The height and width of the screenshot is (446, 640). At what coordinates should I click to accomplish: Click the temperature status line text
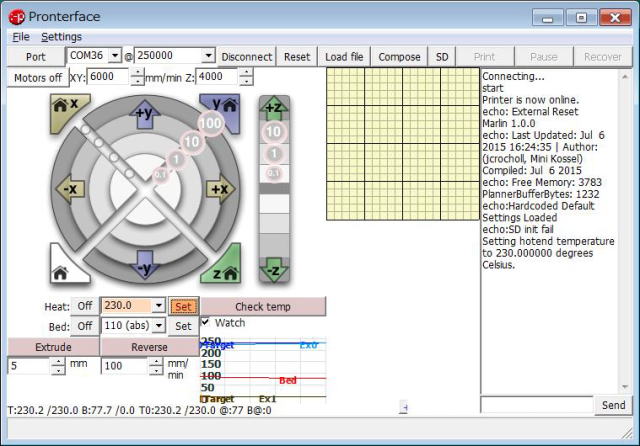click(140, 410)
